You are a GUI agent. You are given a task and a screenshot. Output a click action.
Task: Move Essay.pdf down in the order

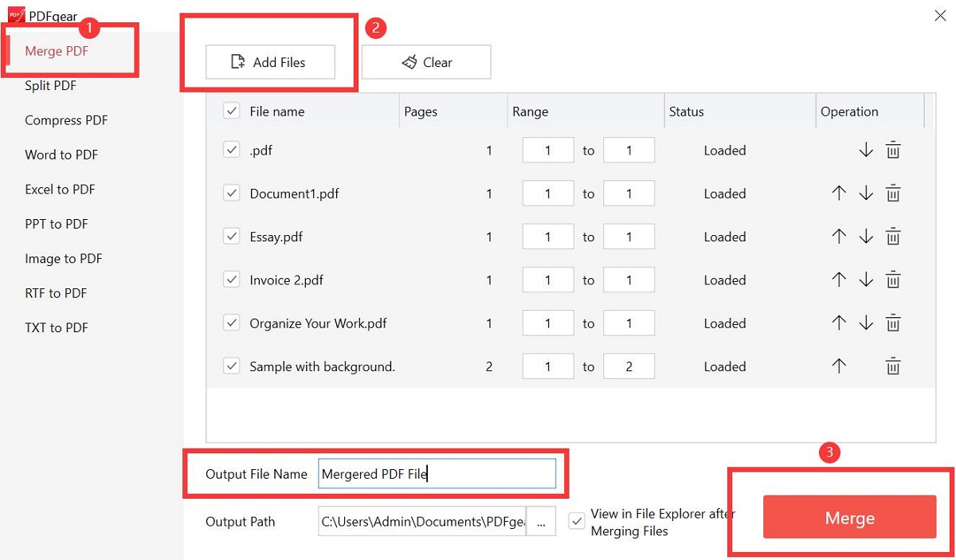866,236
